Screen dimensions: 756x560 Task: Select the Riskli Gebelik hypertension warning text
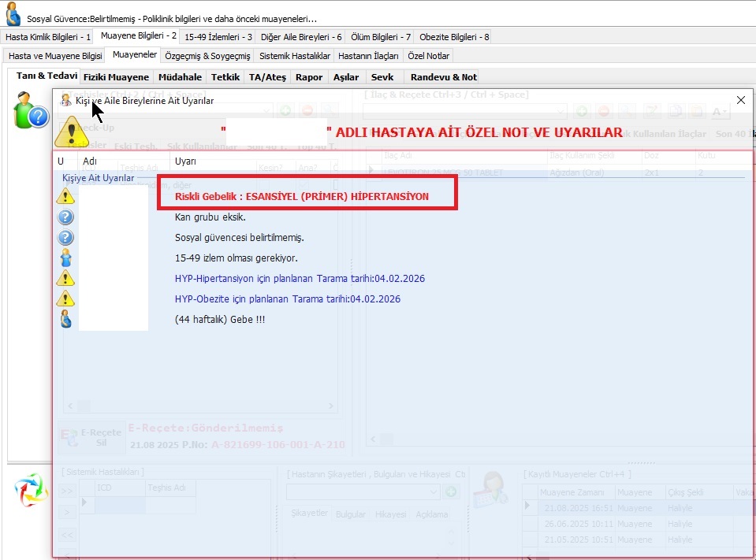(302, 196)
